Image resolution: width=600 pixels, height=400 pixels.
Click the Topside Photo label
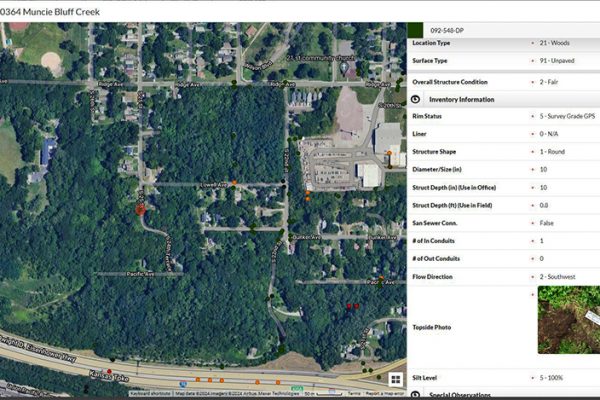(x=432, y=327)
